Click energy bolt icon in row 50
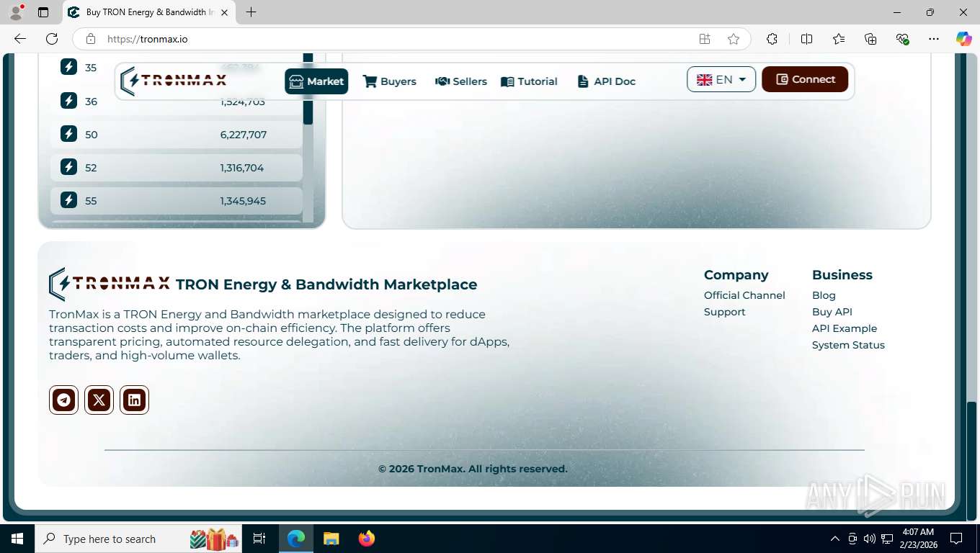Viewport: 980px width, 553px height. click(x=68, y=134)
